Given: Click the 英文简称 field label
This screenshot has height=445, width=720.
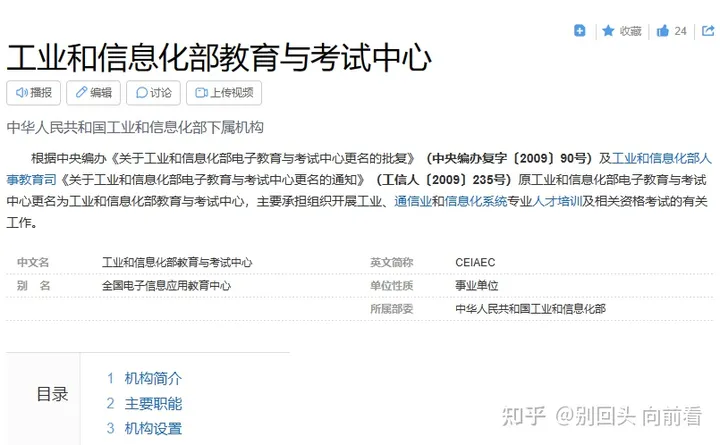Looking at the screenshot, I should tap(392, 262).
